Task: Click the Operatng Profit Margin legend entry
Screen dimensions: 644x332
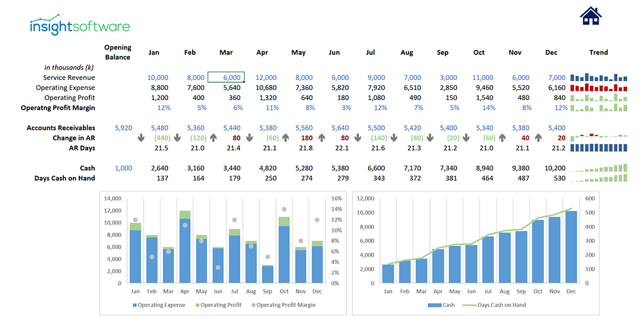Action: (283, 305)
